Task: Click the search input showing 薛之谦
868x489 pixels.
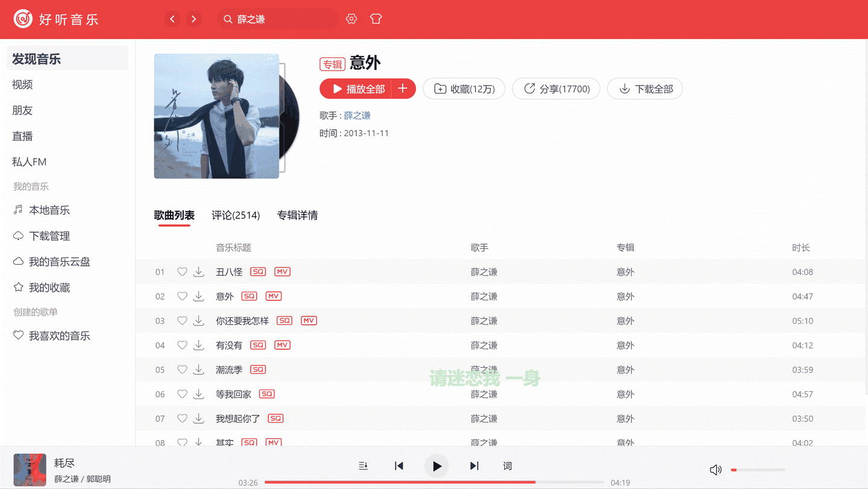Action: (277, 19)
